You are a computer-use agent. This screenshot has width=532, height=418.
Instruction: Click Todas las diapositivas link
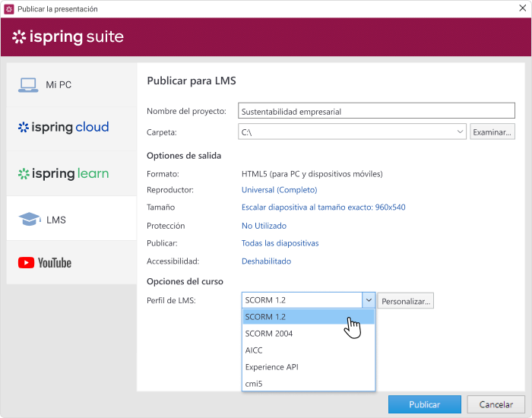pyautogui.click(x=280, y=243)
